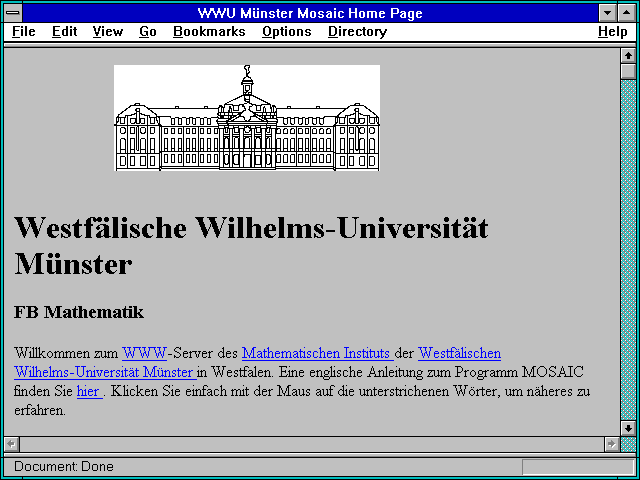Click the WWU Münster Mosaic title bar
This screenshot has height=480, width=640.
click(310, 13)
